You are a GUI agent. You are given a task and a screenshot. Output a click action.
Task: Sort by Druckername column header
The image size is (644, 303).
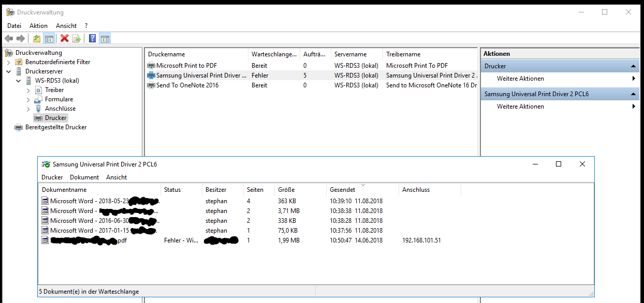coord(197,54)
